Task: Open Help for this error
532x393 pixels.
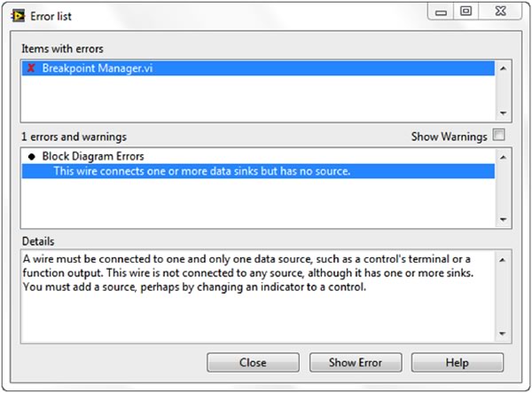Action: click(x=457, y=363)
